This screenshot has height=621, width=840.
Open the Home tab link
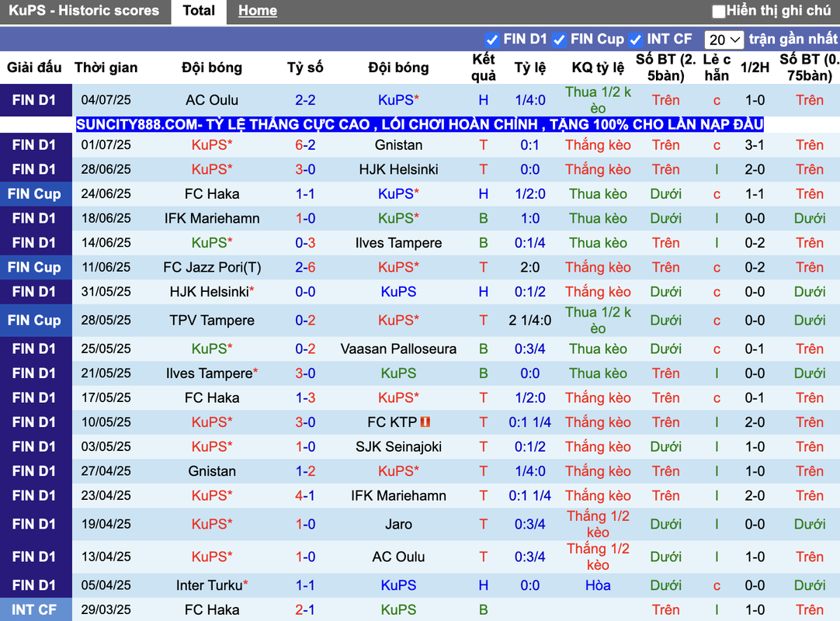pos(258,11)
